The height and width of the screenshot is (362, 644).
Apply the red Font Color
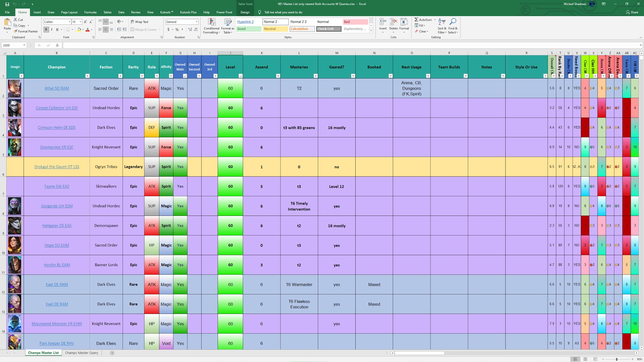[x=87, y=30]
